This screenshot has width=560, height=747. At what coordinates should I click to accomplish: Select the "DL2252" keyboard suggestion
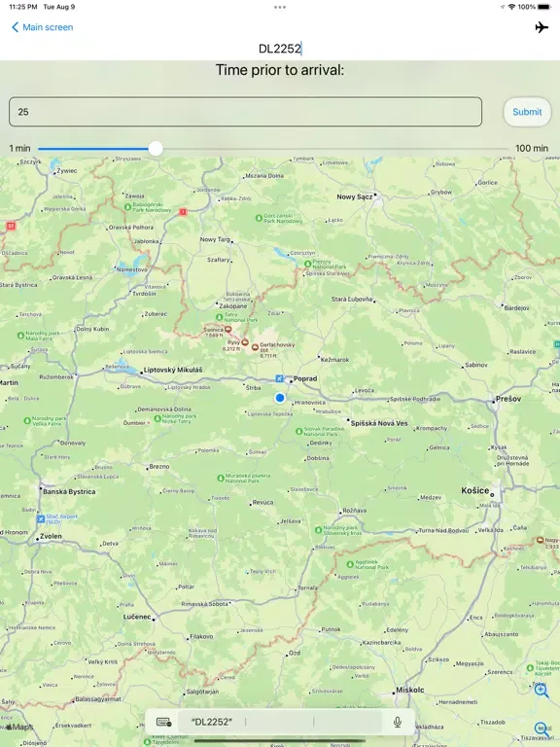(211, 723)
